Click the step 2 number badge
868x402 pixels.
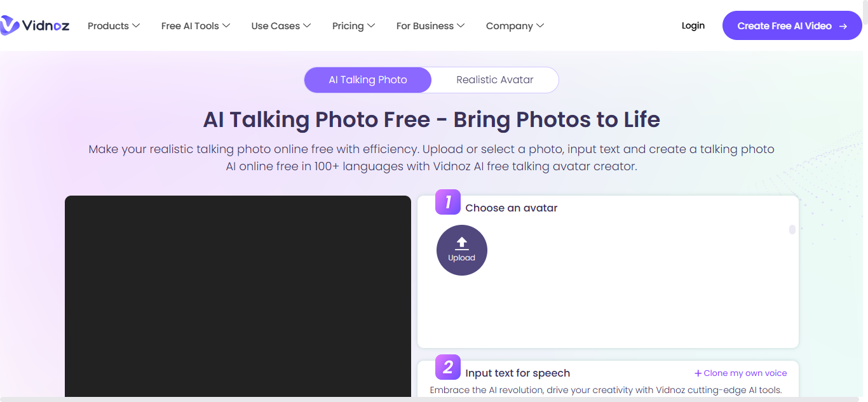448,367
